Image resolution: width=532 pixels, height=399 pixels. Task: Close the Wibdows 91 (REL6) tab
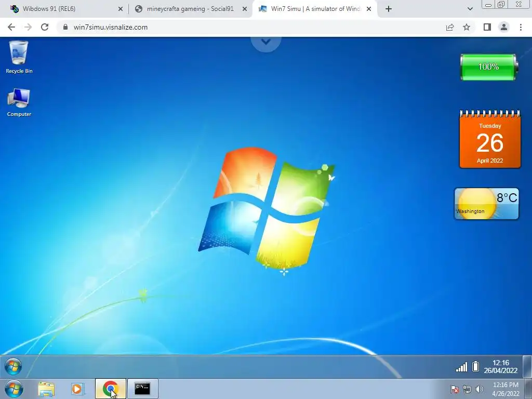click(x=121, y=9)
